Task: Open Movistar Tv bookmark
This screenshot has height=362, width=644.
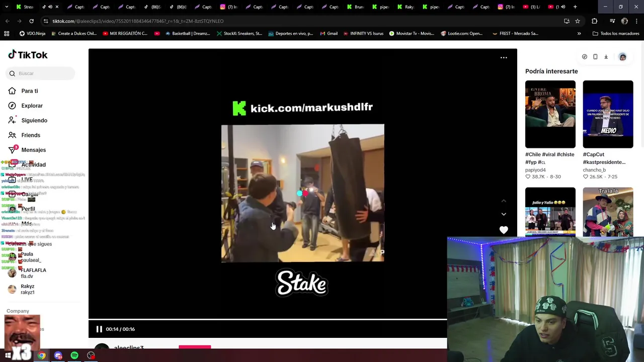Action: [x=412, y=34]
